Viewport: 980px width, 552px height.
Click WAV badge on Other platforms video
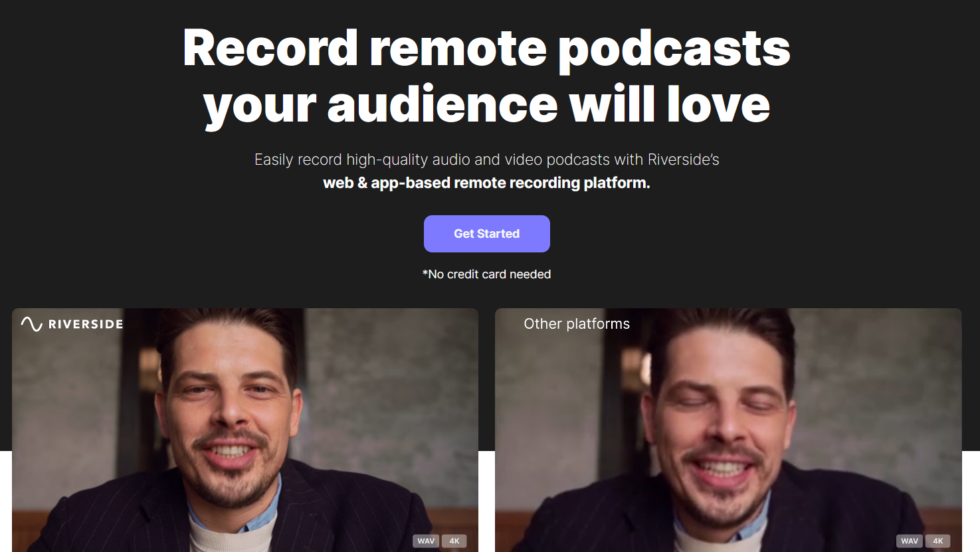[910, 541]
